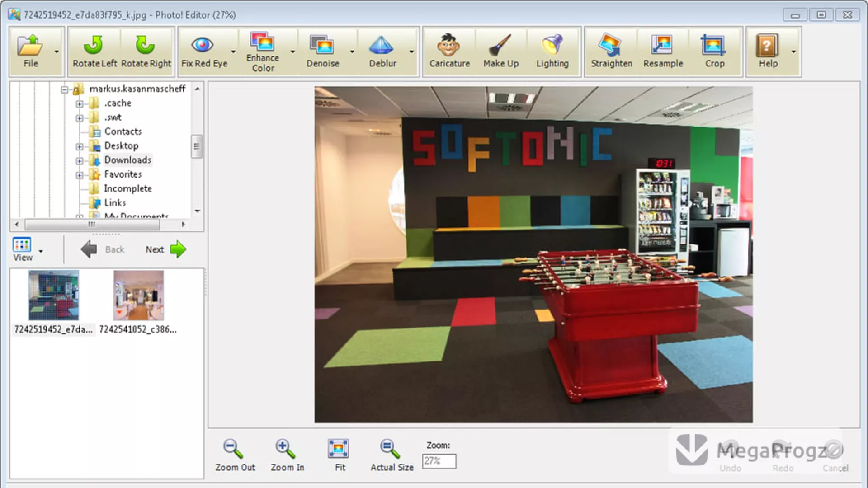Select the Contacts folder

pos(123,131)
